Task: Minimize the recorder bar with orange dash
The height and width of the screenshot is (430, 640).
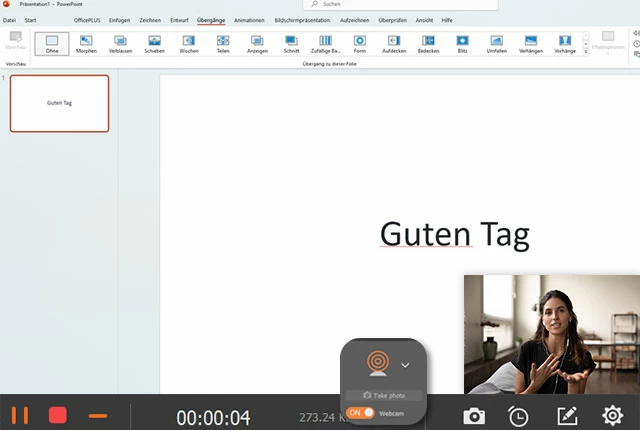Action: [x=98, y=416]
